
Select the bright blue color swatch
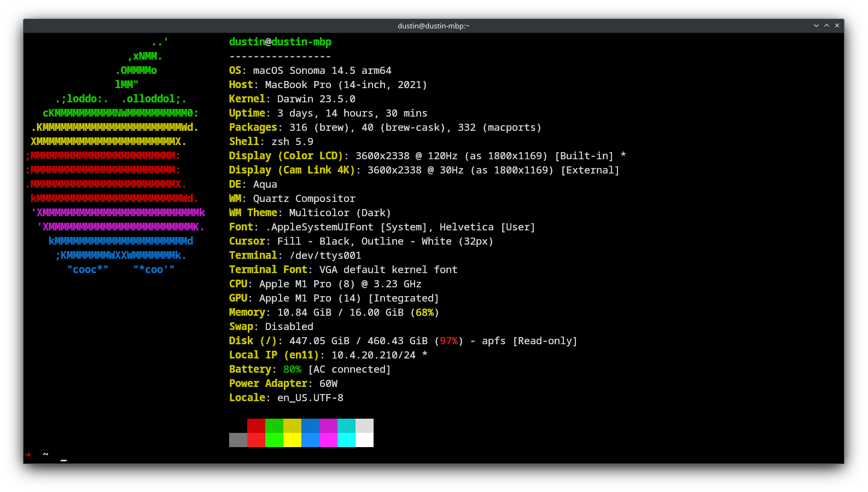(x=310, y=440)
